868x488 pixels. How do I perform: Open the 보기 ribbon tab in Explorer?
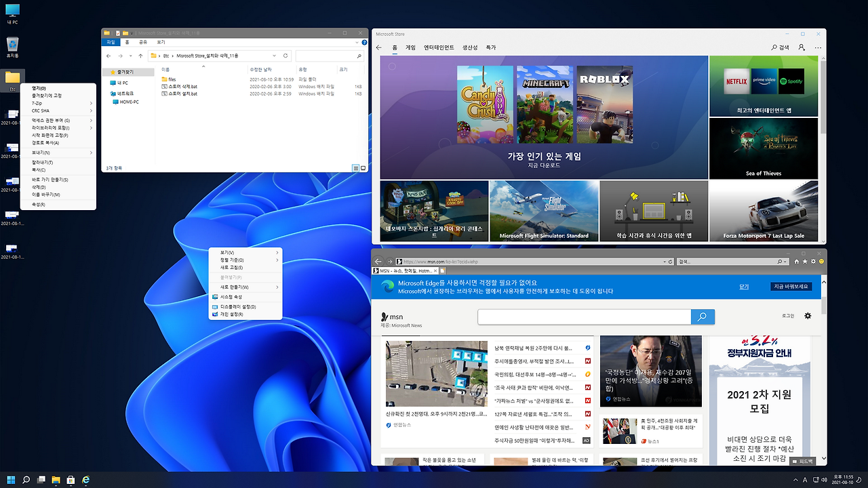tap(161, 42)
